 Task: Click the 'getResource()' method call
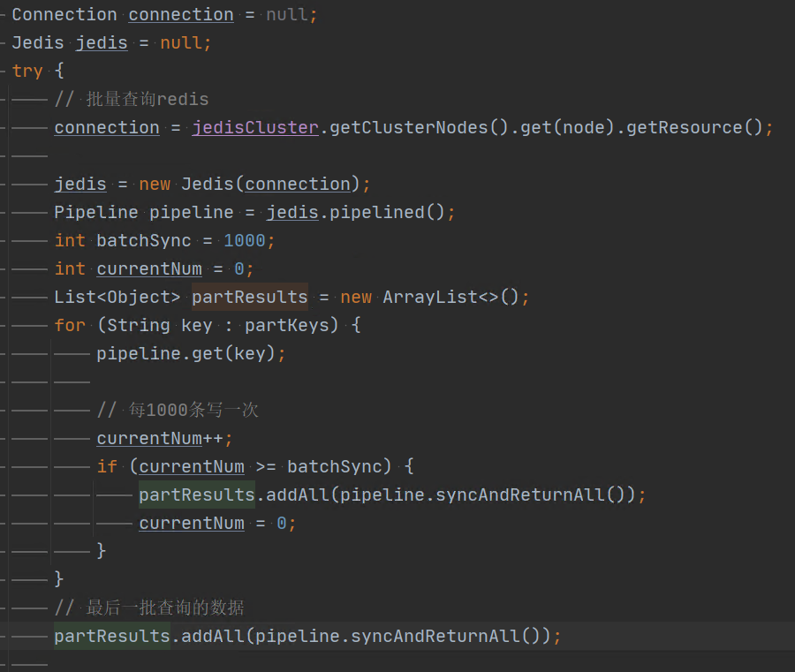tap(694, 127)
